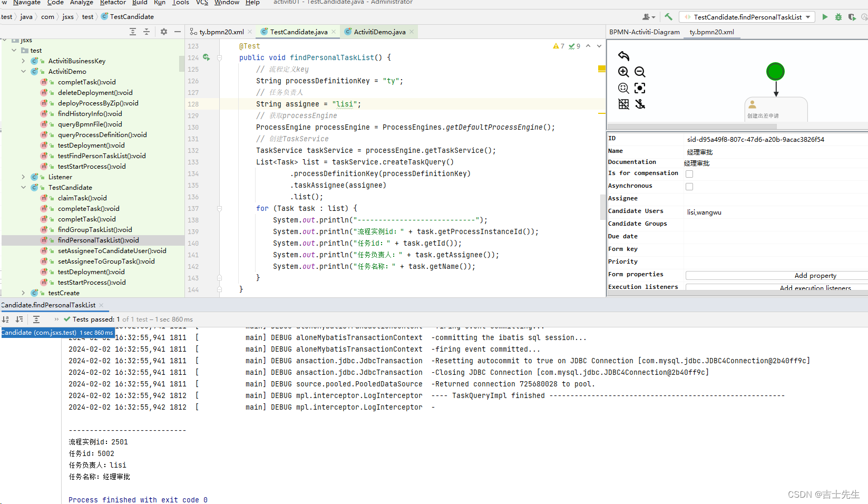Sort test results alphabetically

click(x=5, y=319)
